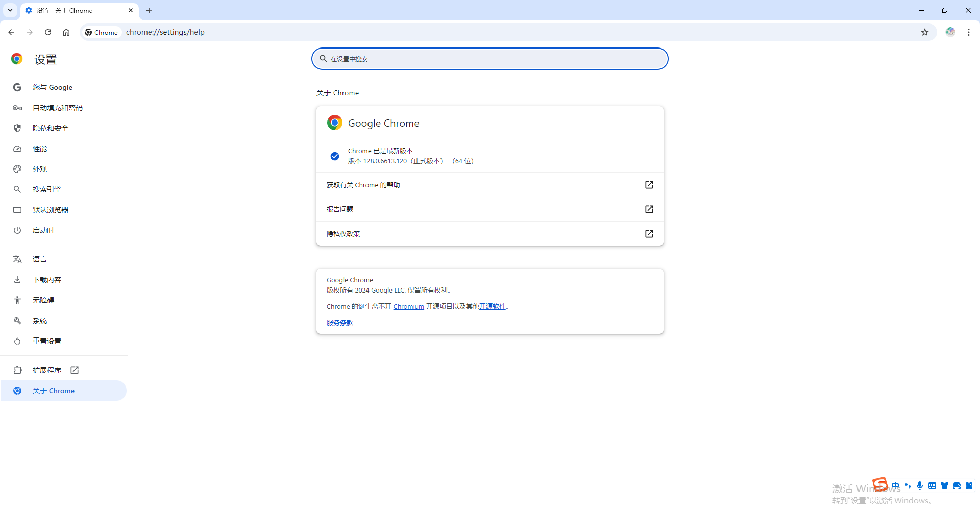Screen dimensions: 980x531
Task: Open the Chrome profile avatar
Action: 950,32
